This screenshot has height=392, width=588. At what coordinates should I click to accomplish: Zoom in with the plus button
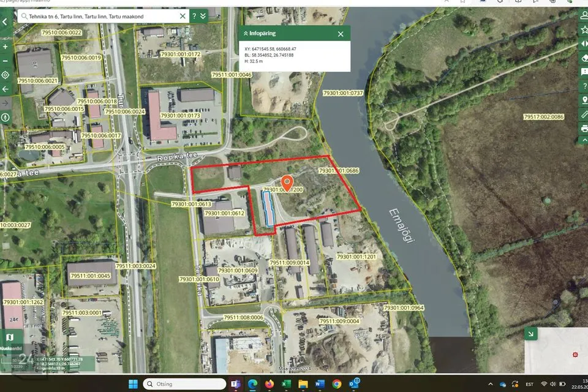coord(6,47)
